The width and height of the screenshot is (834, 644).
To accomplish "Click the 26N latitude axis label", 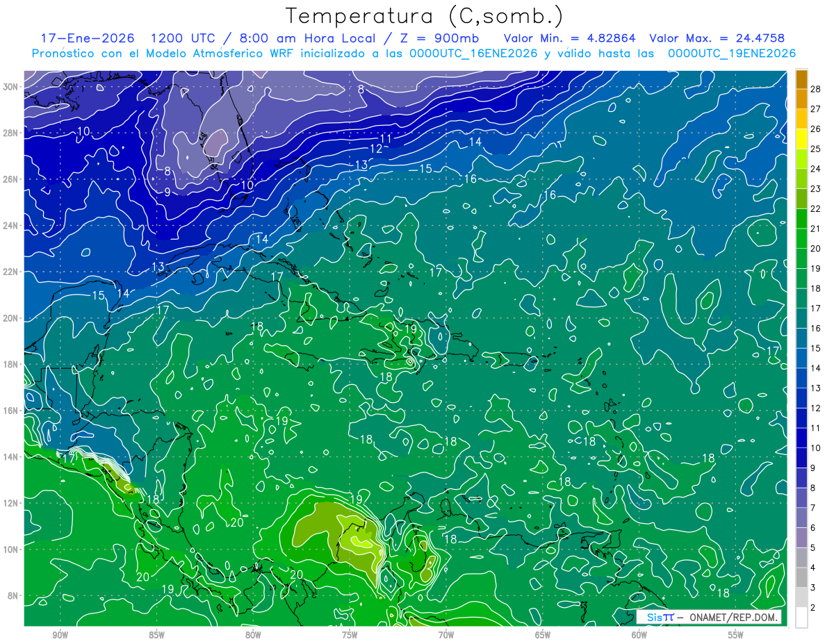I will coord(10,179).
